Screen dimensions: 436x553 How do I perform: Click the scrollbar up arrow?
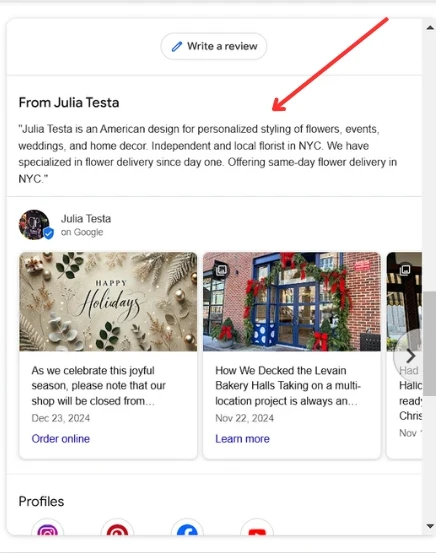tap(430, 28)
